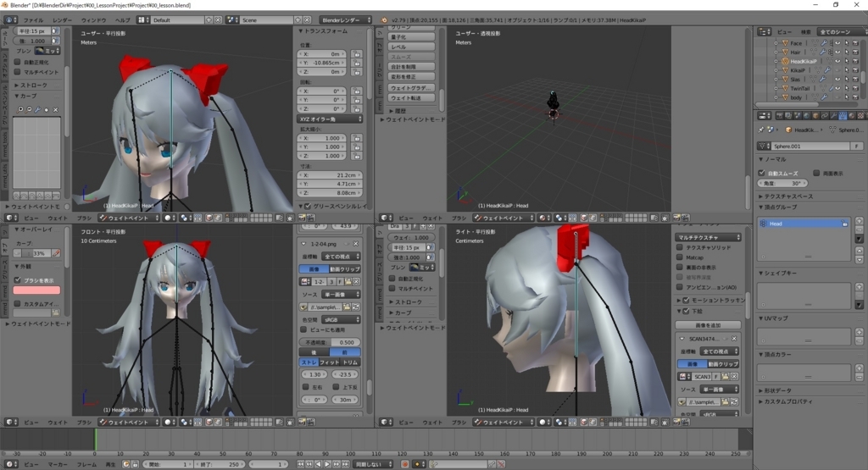Toggle radius pressure sensitivity icon in top-left panel
Image resolution: width=868 pixels, height=470 pixels.
pyautogui.click(x=55, y=31)
